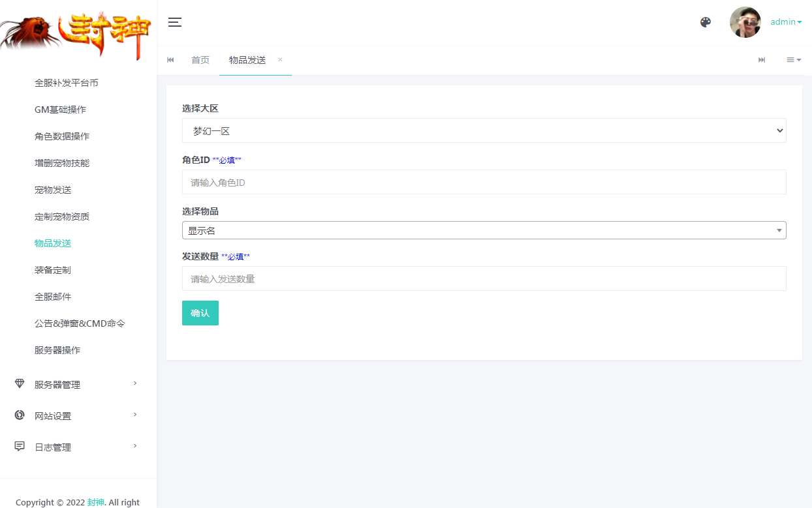
Task: Open the 选择物品 item picker dropdown
Action: [484, 230]
